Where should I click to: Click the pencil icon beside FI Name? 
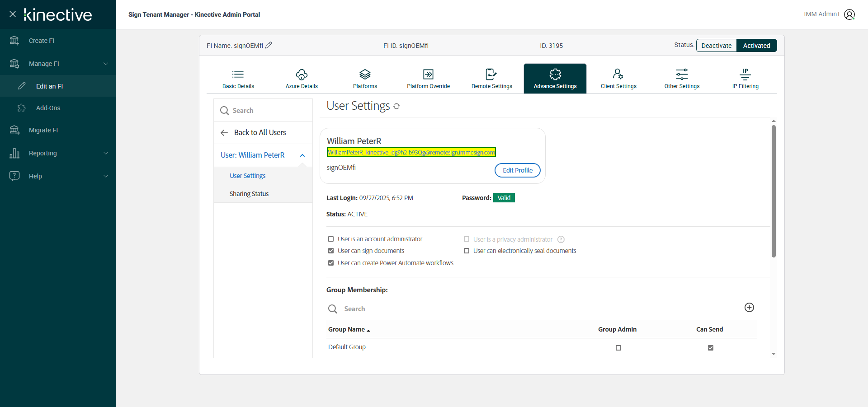click(269, 45)
